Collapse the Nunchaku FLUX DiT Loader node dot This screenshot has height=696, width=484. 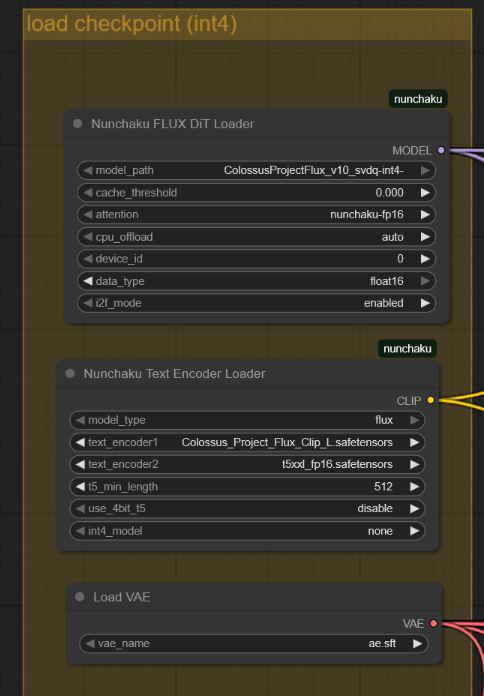pyautogui.click(x=78, y=123)
